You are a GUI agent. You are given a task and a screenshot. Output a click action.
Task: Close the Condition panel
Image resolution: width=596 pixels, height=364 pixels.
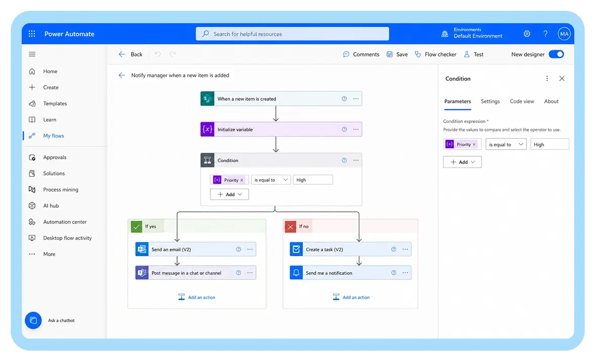[562, 79]
